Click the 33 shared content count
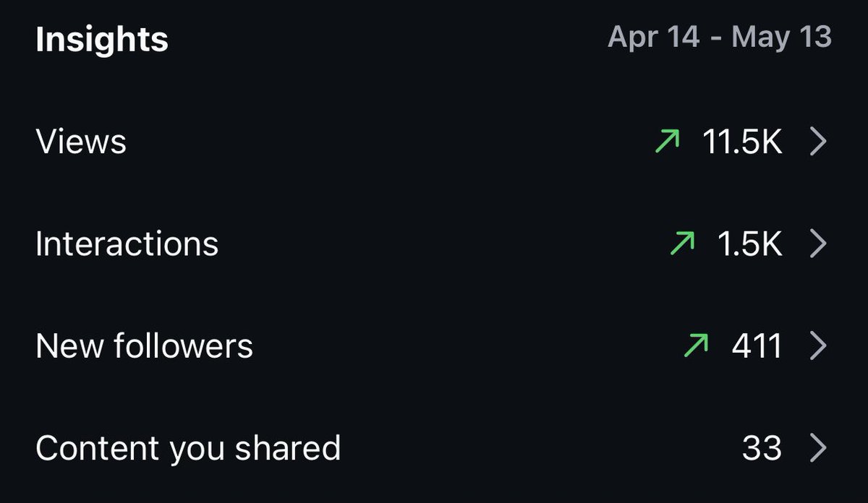This screenshot has height=503, width=868. (762, 449)
